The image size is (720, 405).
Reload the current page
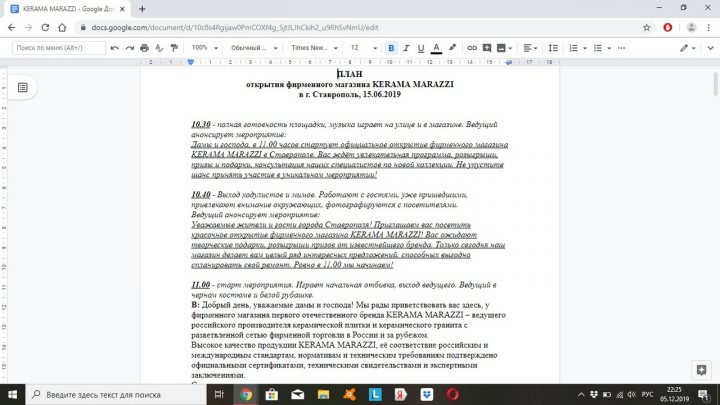45,28
